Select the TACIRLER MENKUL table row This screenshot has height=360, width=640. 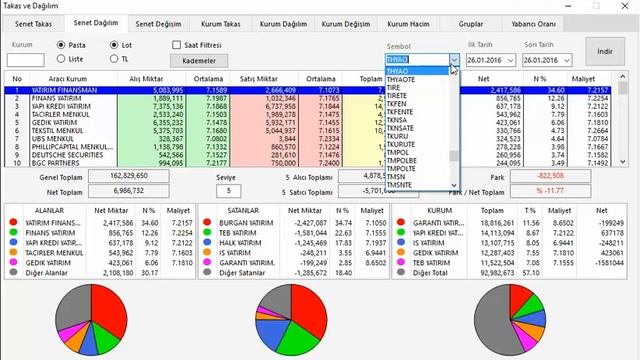coord(308,115)
